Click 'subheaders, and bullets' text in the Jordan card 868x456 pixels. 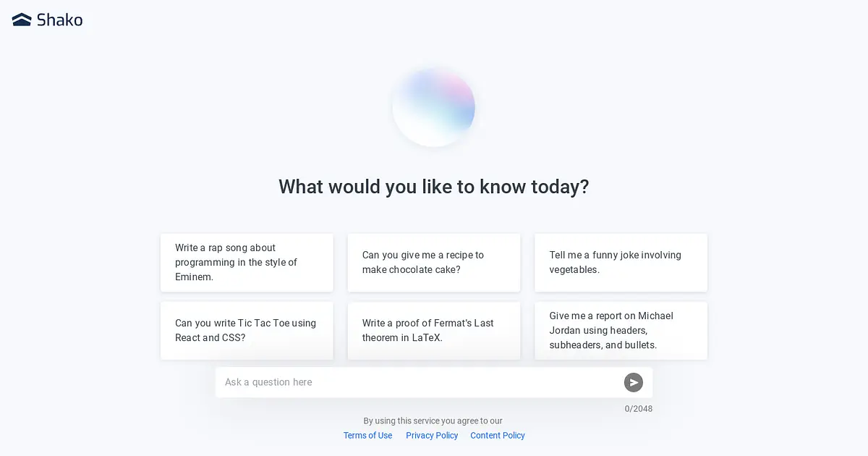click(x=603, y=345)
